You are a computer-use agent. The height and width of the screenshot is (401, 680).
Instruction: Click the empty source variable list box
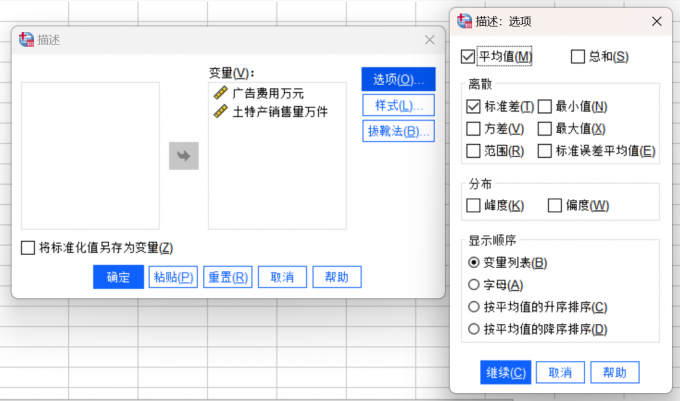click(91, 156)
